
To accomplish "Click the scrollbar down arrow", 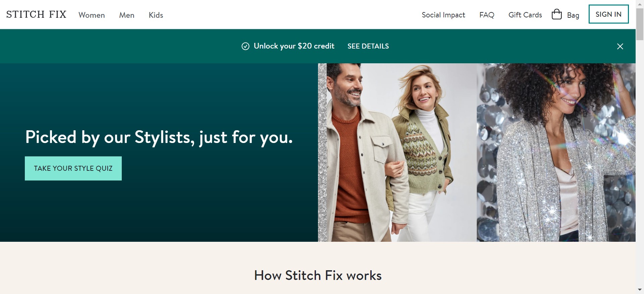I will [x=640, y=290].
